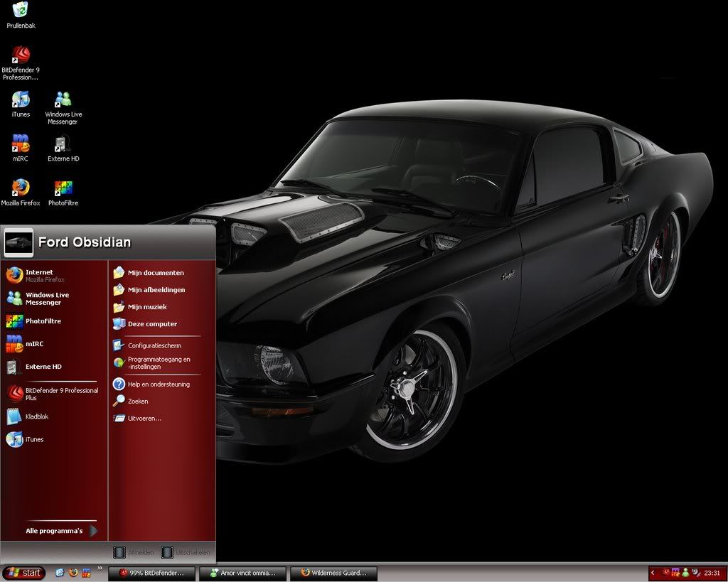Click the Ford Obsidian user picture
This screenshot has width=728, height=582.
pos(18,242)
